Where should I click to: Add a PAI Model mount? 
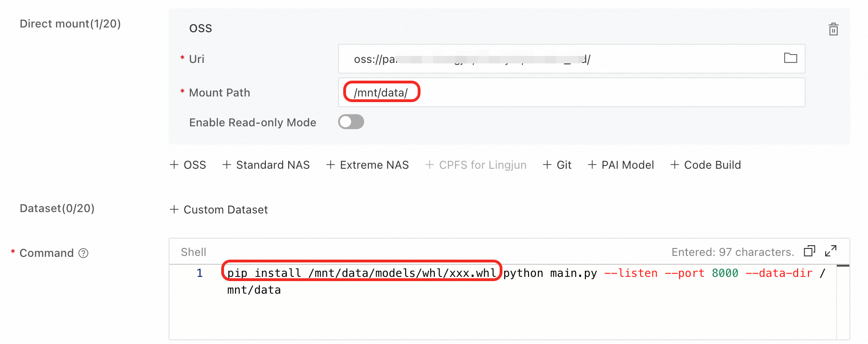pyautogui.click(x=621, y=165)
